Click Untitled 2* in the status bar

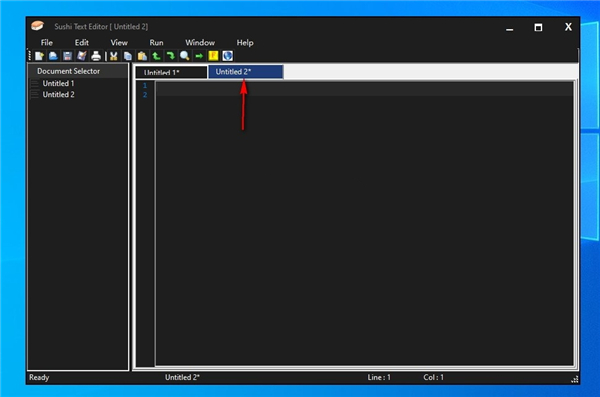point(182,377)
